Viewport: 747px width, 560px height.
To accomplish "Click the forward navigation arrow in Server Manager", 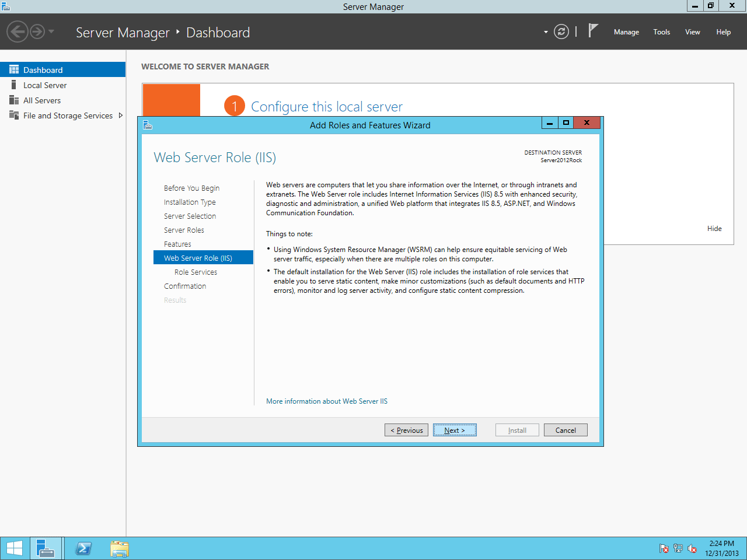I will coord(37,32).
